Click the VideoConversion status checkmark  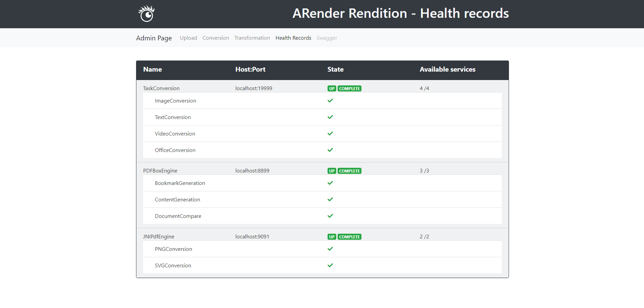coord(330,133)
